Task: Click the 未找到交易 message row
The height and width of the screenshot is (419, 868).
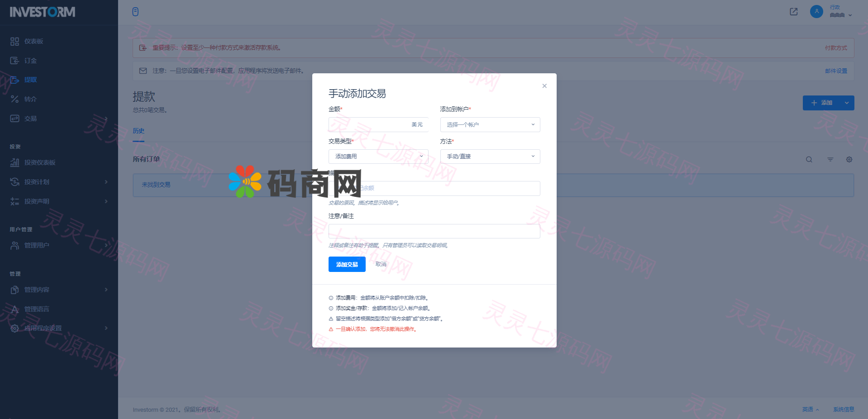Action: 493,185
